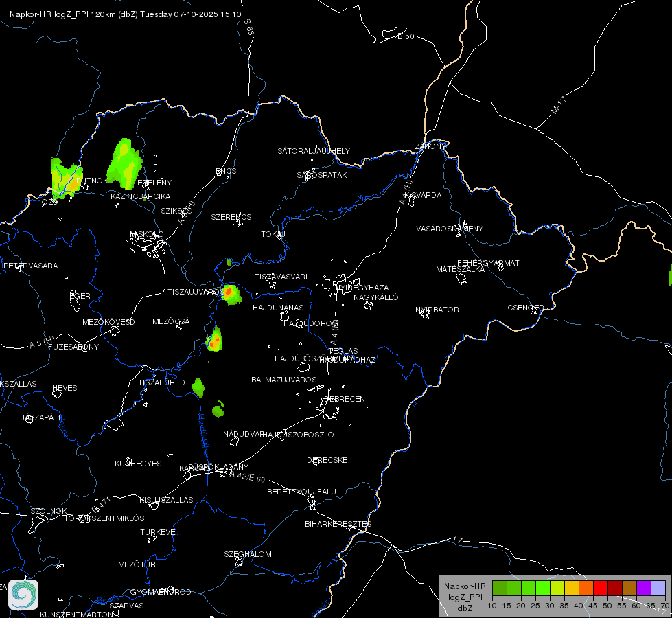The width and height of the screenshot is (672, 618).
Task: Click the SÁTORALJAÚJHELY city label
Action: point(314,151)
